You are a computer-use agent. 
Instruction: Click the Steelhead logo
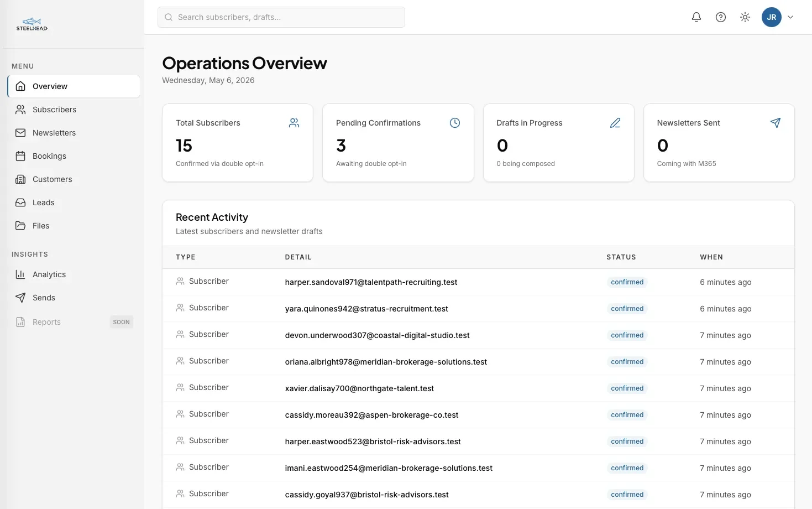tap(32, 24)
